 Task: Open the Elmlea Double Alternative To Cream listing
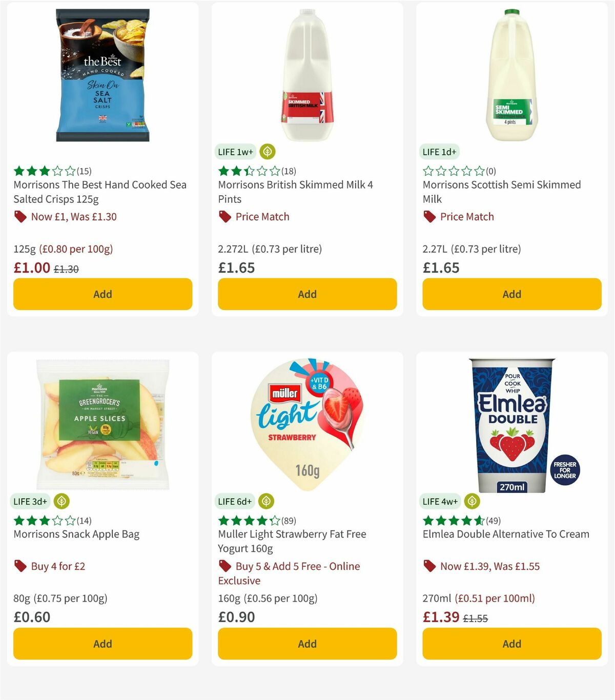click(506, 534)
